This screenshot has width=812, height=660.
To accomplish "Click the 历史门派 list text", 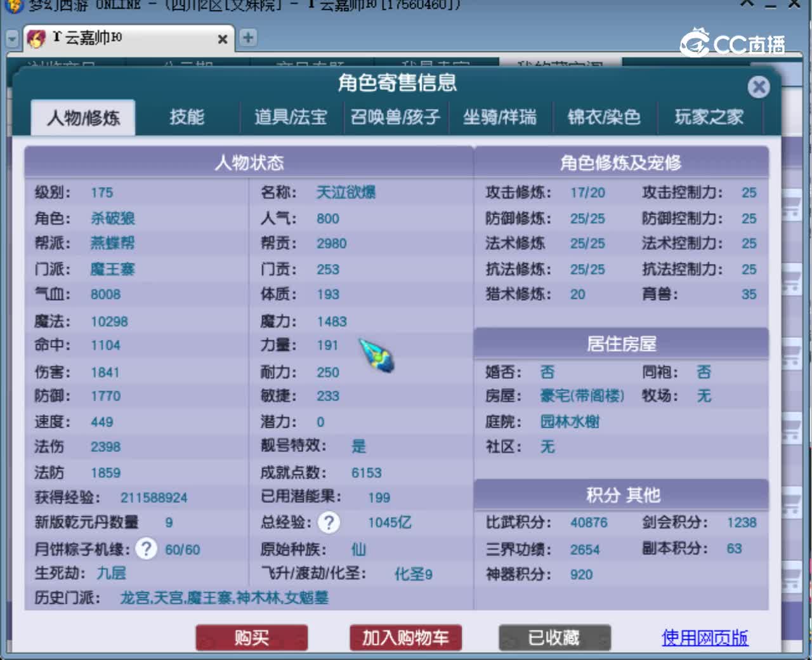I will pos(225,597).
